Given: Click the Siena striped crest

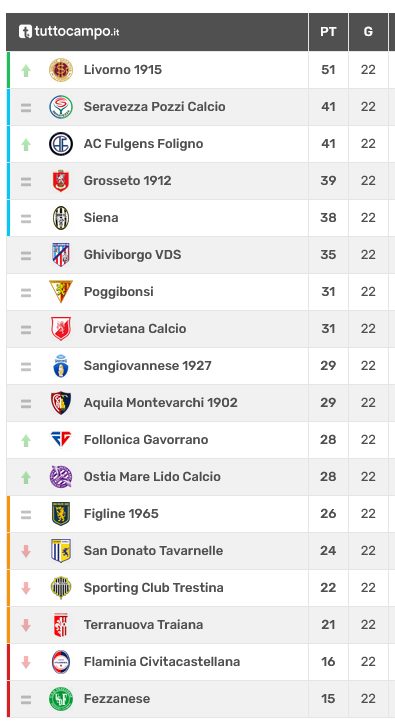Looking at the screenshot, I should point(61,218).
